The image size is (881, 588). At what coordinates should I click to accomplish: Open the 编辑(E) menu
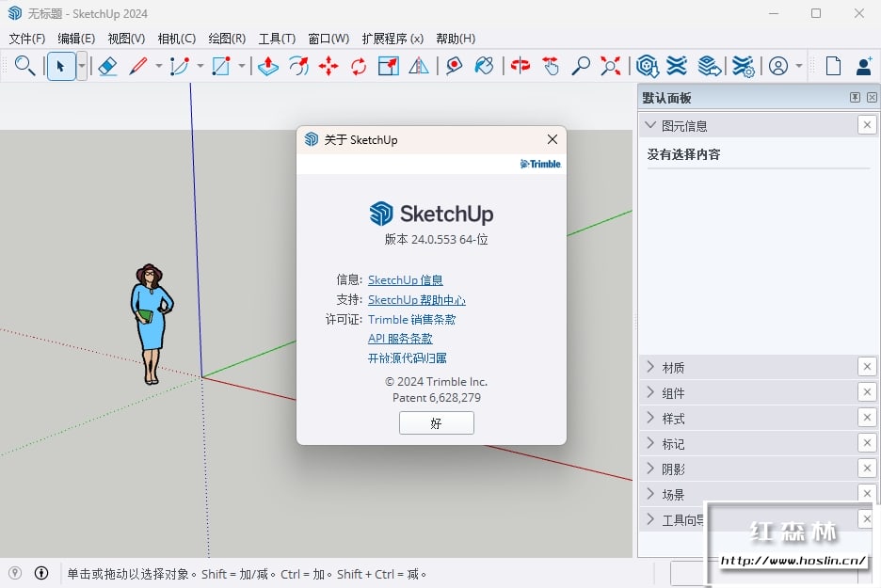(x=76, y=39)
